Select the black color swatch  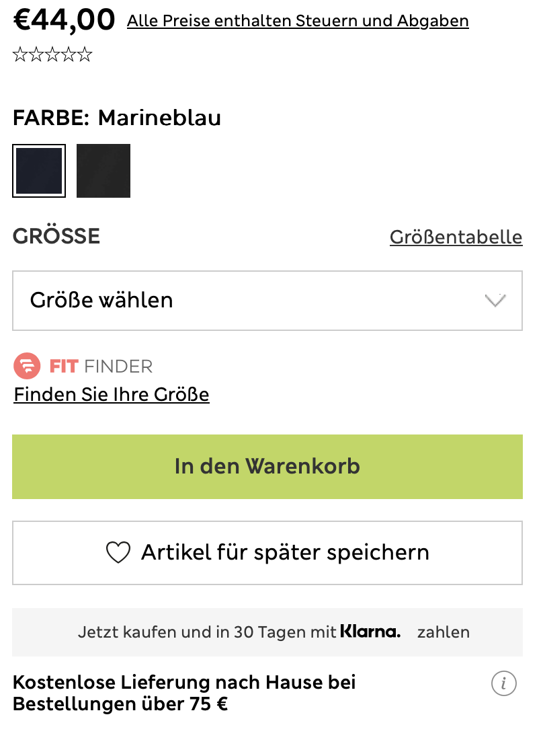(x=103, y=170)
